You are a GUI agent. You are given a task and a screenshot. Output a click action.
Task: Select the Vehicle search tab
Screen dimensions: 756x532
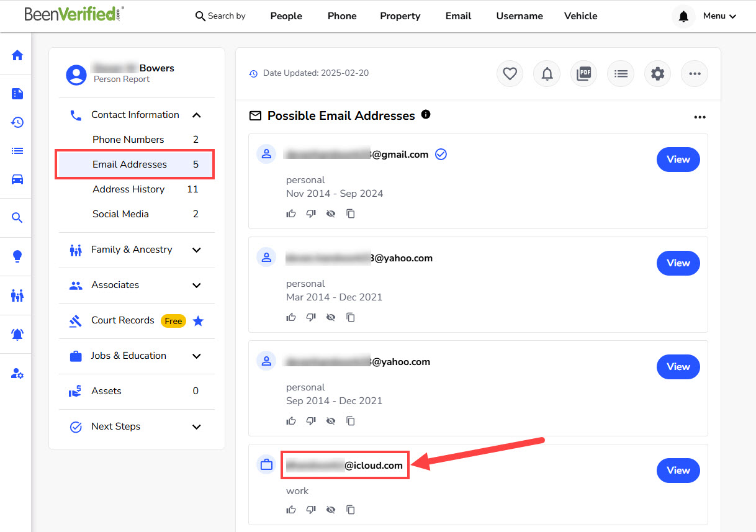(581, 16)
